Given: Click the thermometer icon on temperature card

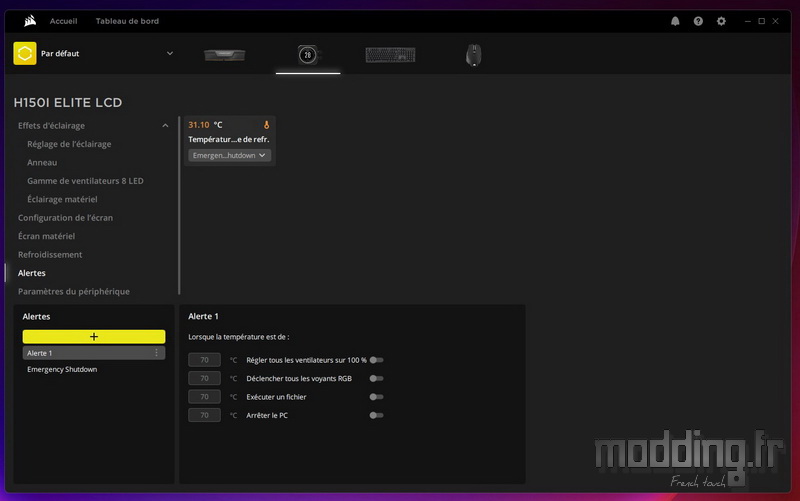Looking at the screenshot, I should pos(266,124).
